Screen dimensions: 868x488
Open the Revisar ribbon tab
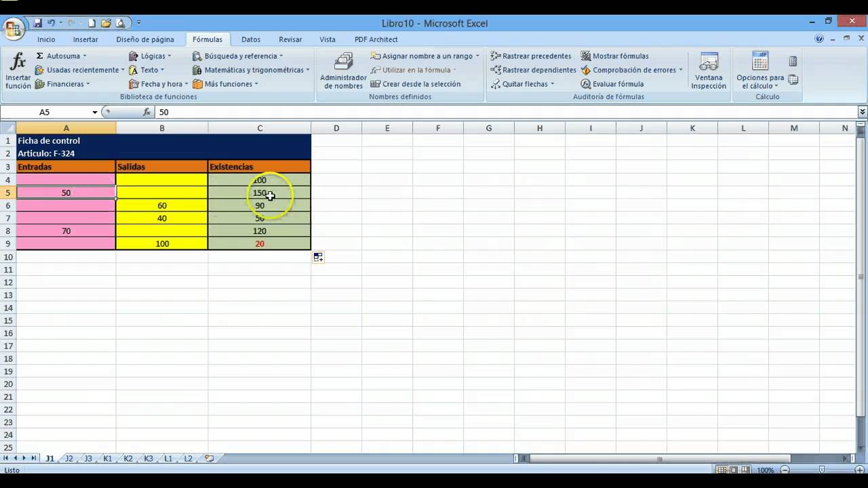pos(290,39)
